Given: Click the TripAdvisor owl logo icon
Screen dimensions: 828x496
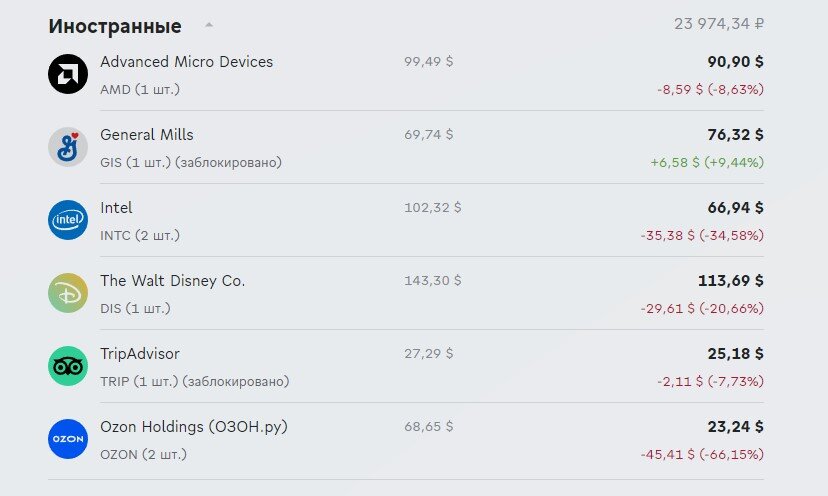Looking at the screenshot, I should (x=68, y=366).
